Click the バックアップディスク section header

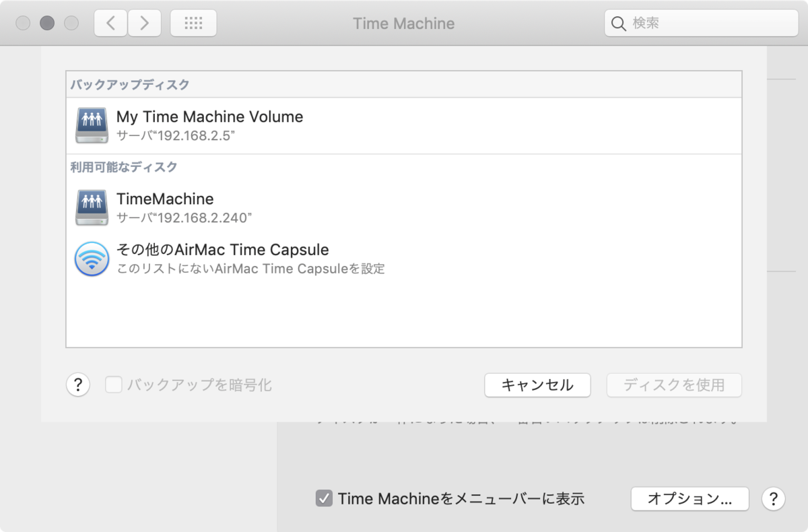tap(130, 85)
